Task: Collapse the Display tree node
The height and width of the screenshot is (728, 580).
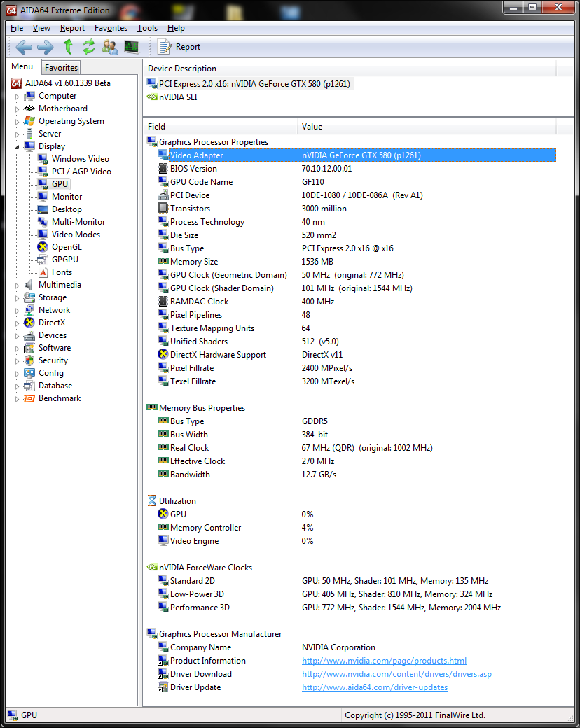Action: coord(18,147)
